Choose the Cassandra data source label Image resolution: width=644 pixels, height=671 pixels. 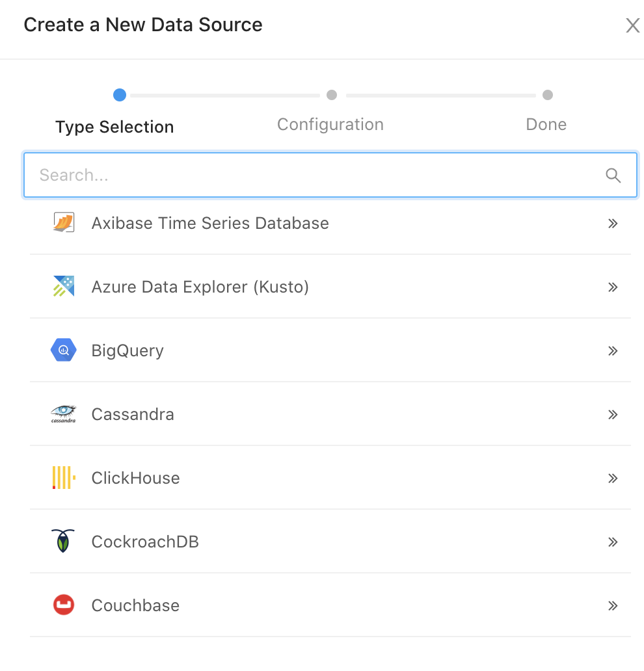133,414
